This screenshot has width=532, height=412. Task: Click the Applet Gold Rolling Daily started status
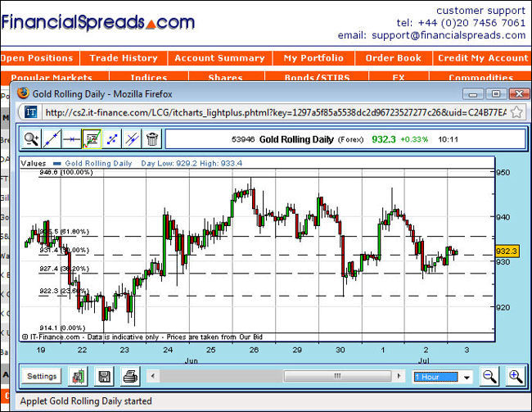click(x=86, y=401)
